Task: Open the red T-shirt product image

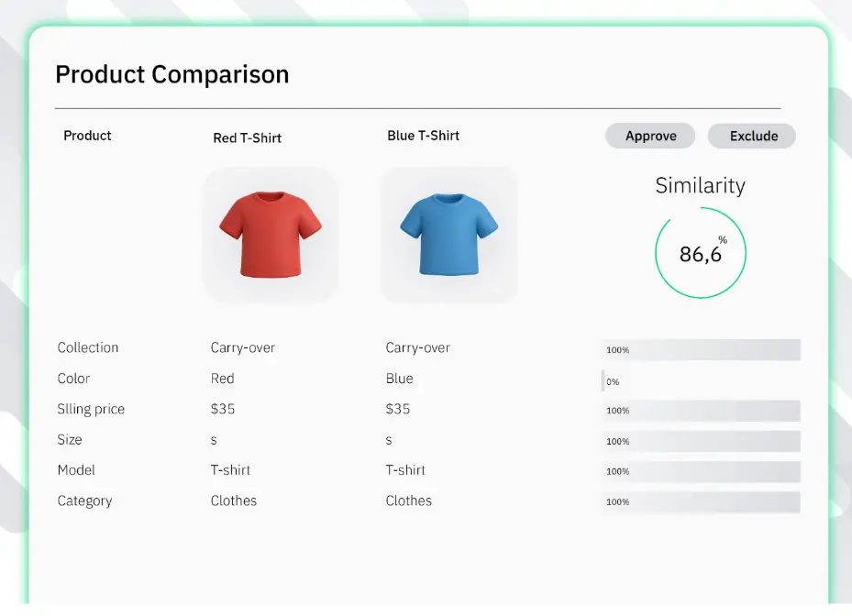Action: pos(271,234)
